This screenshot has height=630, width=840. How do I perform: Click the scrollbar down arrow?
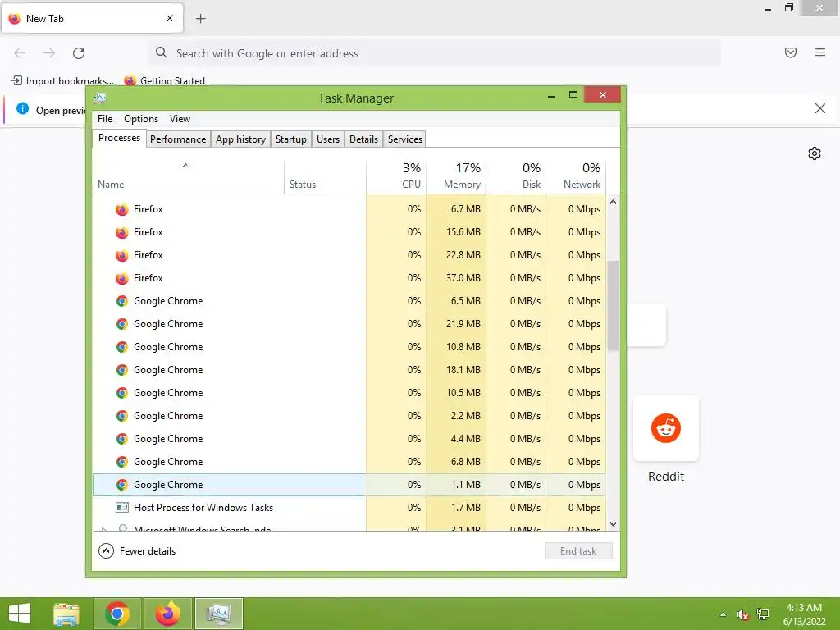[x=614, y=524]
